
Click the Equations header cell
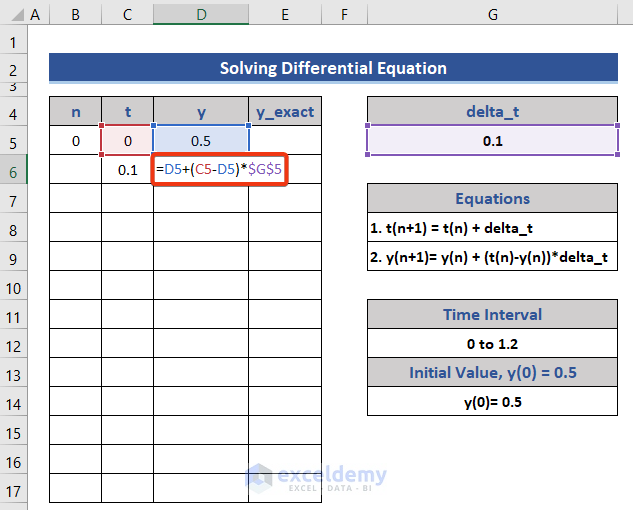point(493,198)
